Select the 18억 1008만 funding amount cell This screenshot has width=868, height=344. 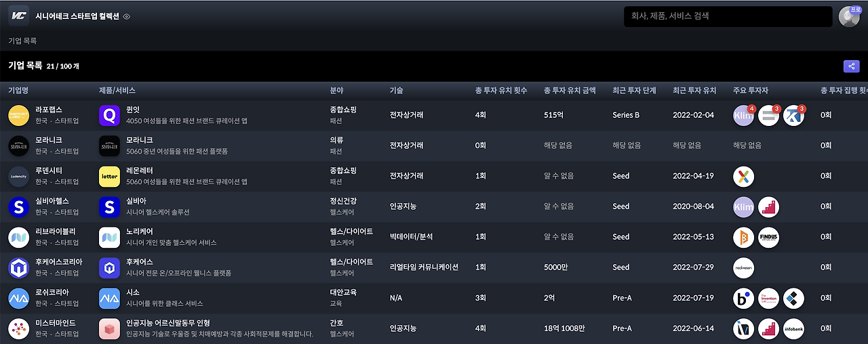[564, 328]
